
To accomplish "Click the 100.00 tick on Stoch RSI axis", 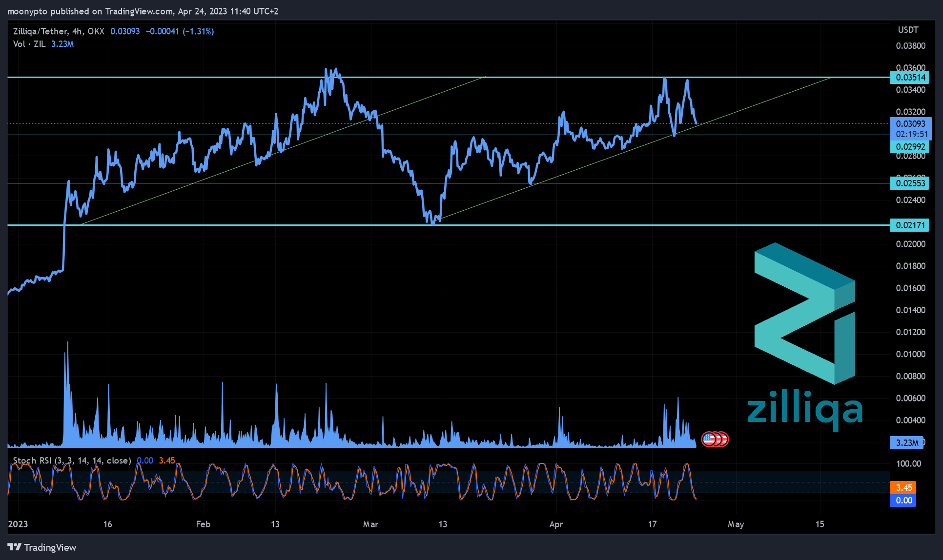I will [909, 463].
